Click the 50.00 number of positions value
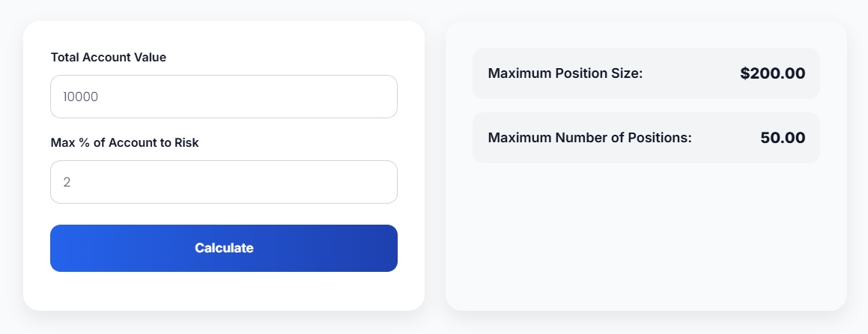Viewport: 868px width, 334px height. click(x=783, y=138)
